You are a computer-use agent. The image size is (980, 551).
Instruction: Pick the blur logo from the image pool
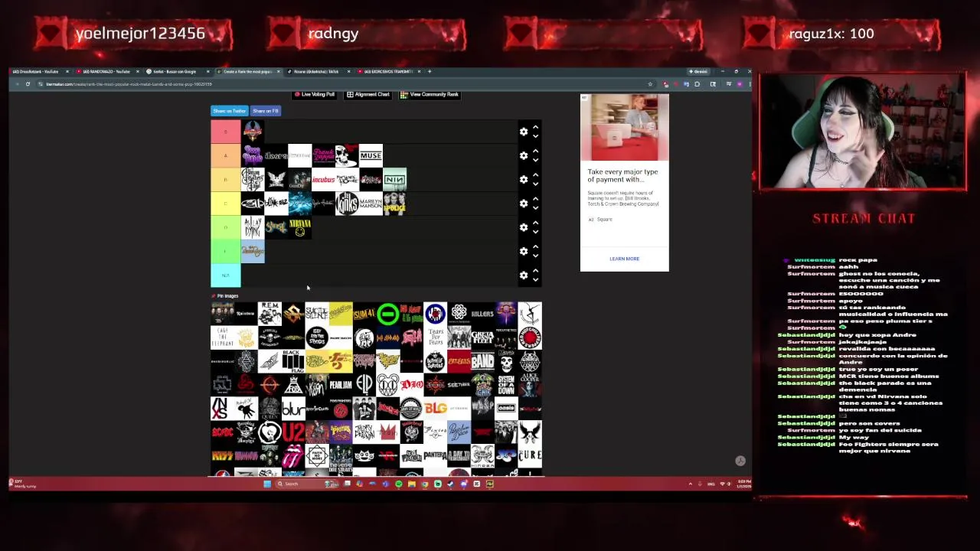[x=293, y=409]
